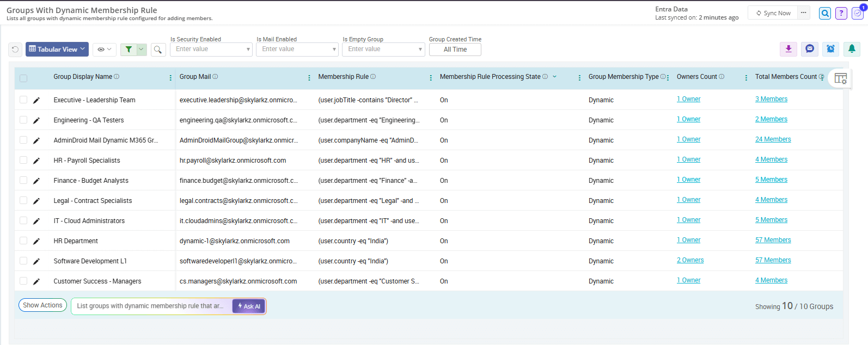
Task: Click the Total Members Count header
Action: (x=786, y=77)
